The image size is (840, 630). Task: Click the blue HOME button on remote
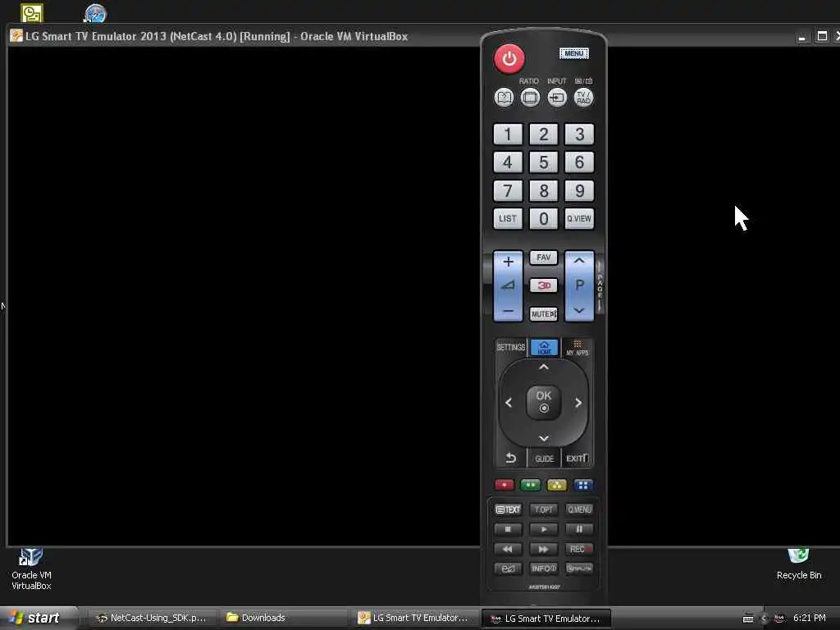click(x=545, y=348)
